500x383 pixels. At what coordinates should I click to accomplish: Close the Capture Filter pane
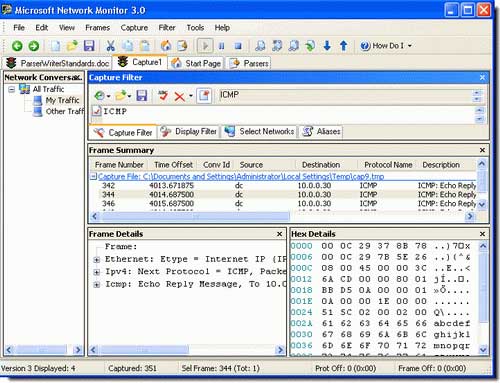click(x=482, y=77)
